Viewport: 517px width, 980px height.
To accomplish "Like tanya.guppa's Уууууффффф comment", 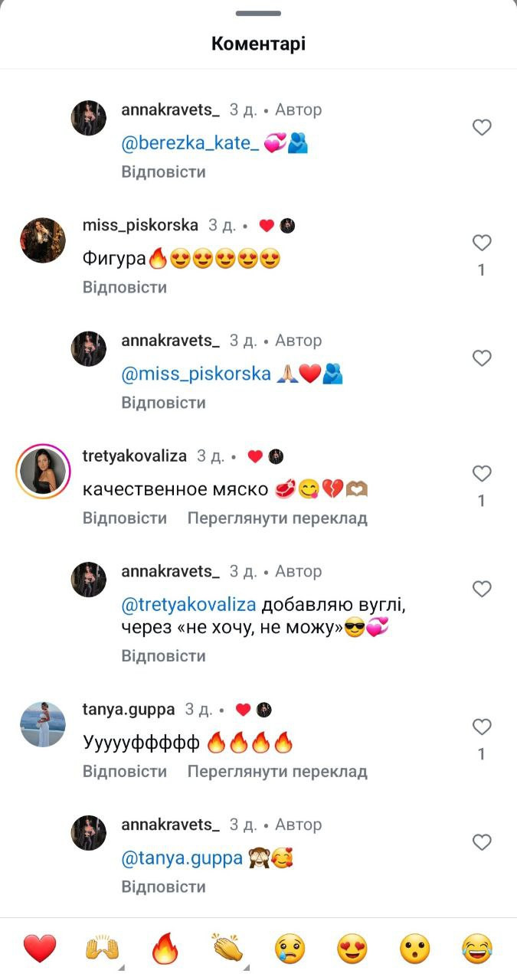I will click(481, 727).
